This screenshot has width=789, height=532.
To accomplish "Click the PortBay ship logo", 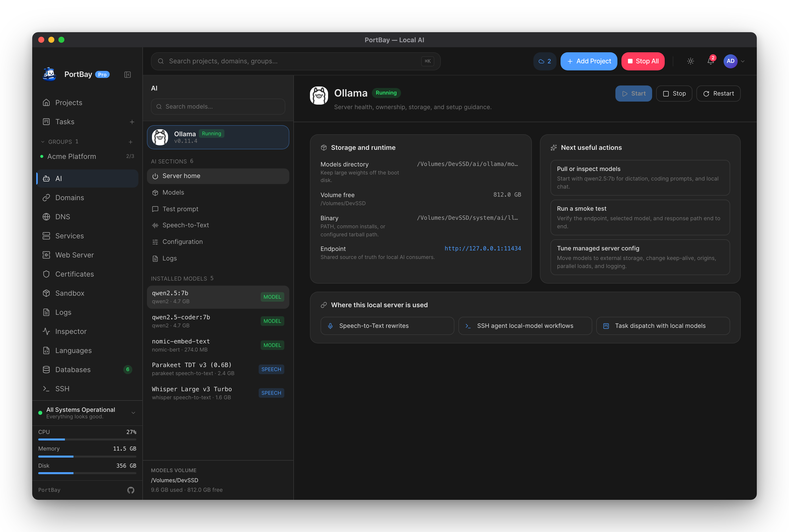I will (50, 74).
